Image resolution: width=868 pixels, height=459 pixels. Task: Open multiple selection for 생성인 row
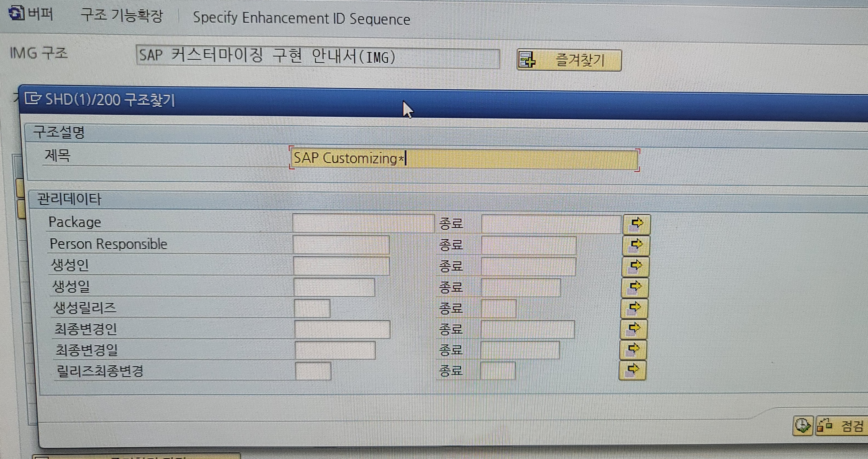pos(635,266)
